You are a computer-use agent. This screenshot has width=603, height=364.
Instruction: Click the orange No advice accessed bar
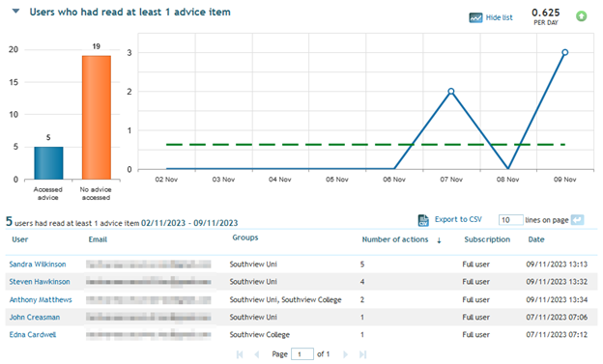tap(97, 117)
